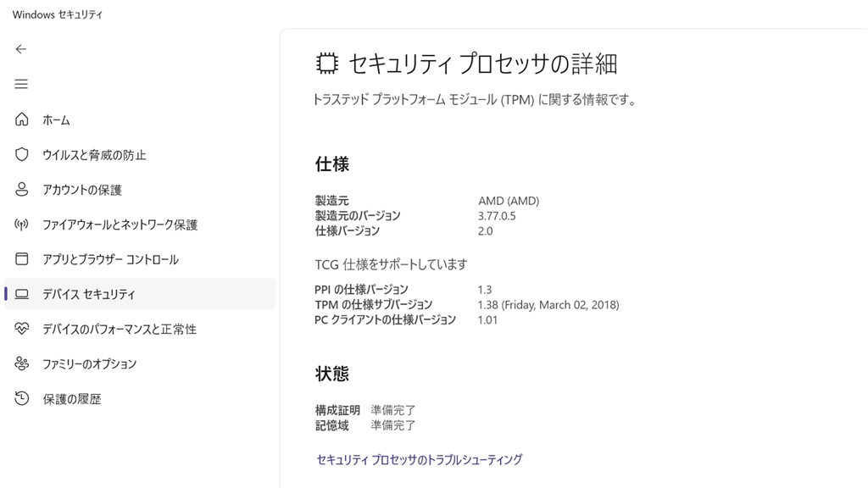Open 保護の履歴 in sidebar
Viewport: 868px width, 488px height.
72,398
